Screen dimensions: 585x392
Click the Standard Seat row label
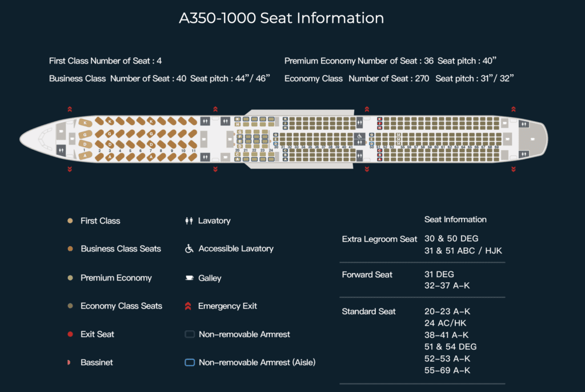[x=368, y=311]
